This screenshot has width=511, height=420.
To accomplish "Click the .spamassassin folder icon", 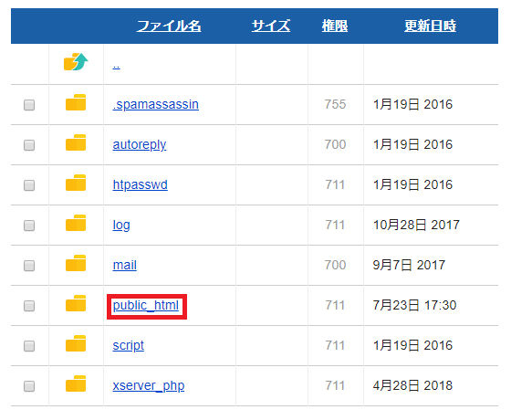I will [76, 102].
